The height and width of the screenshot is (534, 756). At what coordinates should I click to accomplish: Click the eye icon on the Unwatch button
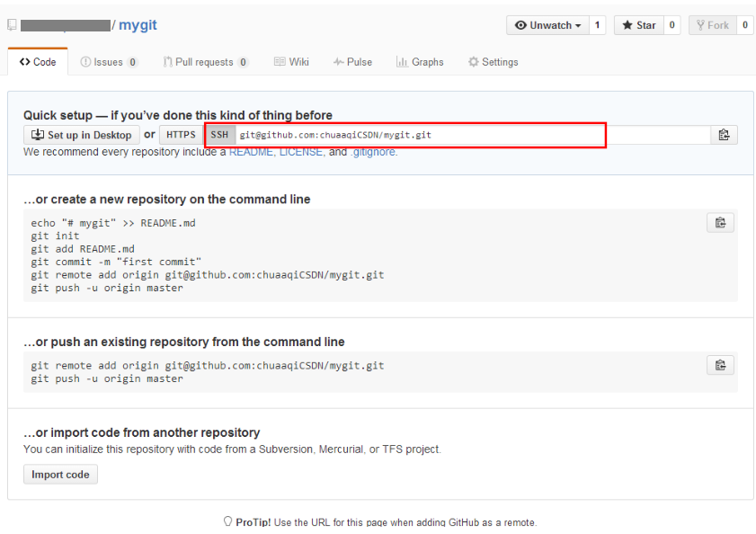coord(520,25)
